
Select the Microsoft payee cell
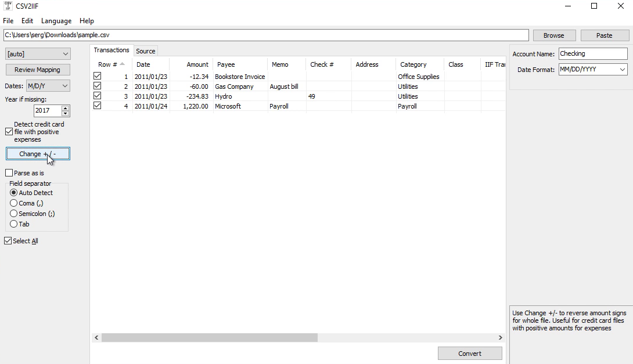click(x=240, y=106)
